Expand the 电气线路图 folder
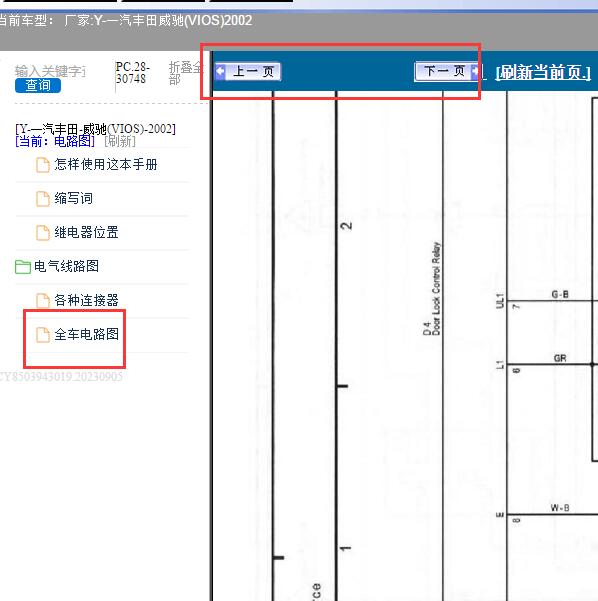This screenshot has height=601, width=598. pyautogui.click(x=66, y=266)
